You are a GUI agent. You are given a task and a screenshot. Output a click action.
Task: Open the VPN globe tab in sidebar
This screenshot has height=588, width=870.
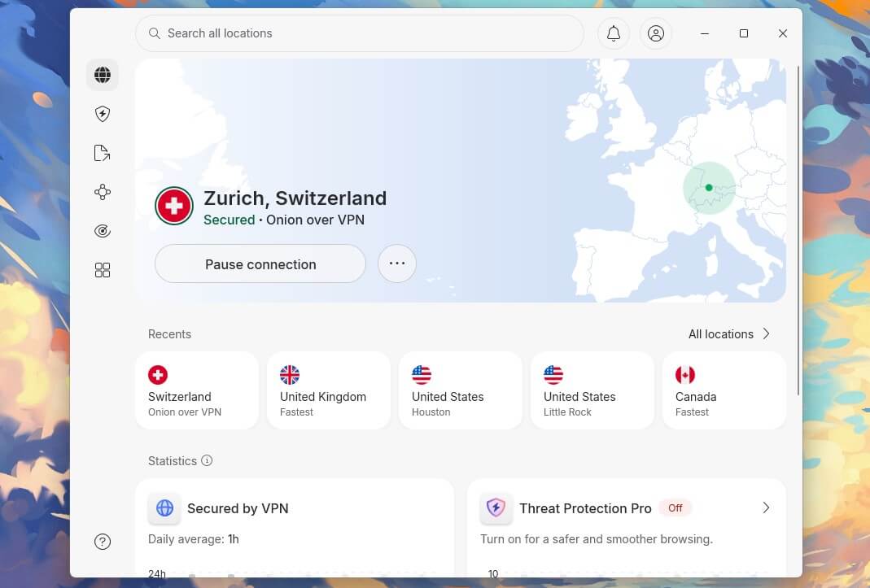102,75
